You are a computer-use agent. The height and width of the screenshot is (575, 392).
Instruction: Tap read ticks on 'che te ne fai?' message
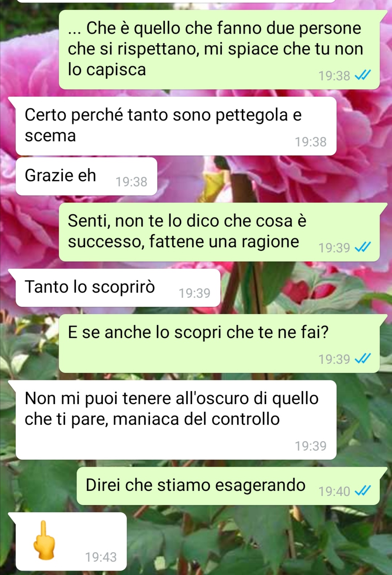(363, 359)
